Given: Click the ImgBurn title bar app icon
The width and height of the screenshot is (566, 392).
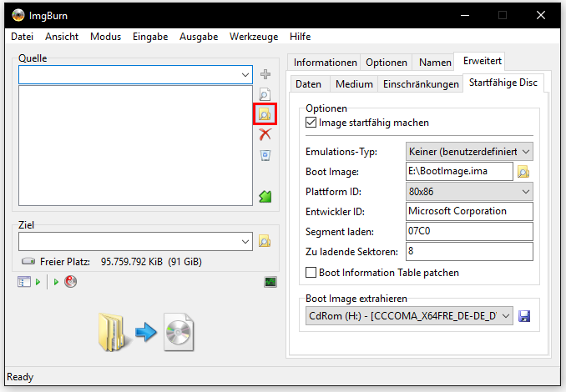Looking at the screenshot, I should coord(18,16).
